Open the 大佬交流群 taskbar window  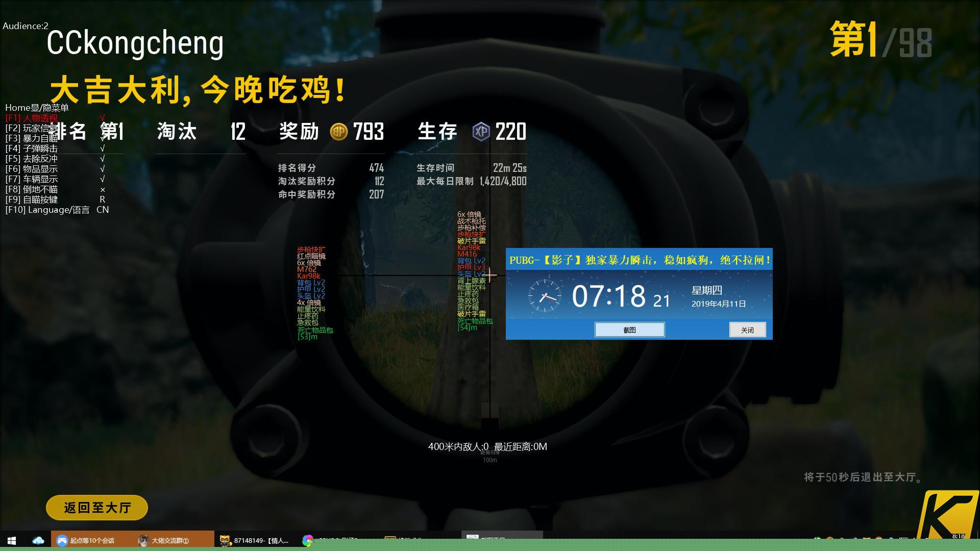point(174,540)
